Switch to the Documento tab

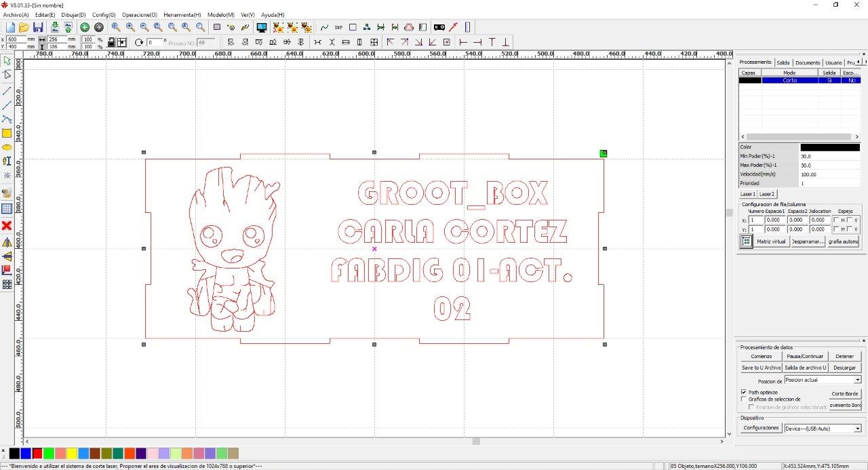[808, 62]
